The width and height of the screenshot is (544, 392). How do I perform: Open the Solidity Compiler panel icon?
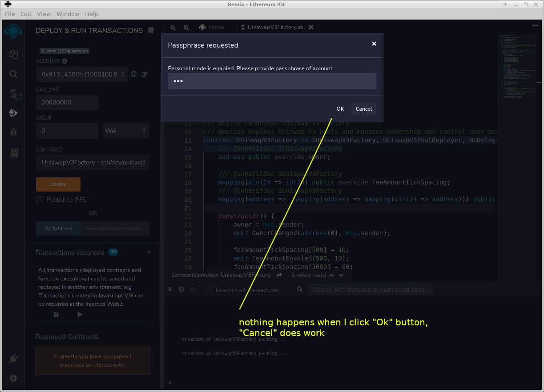13,94
